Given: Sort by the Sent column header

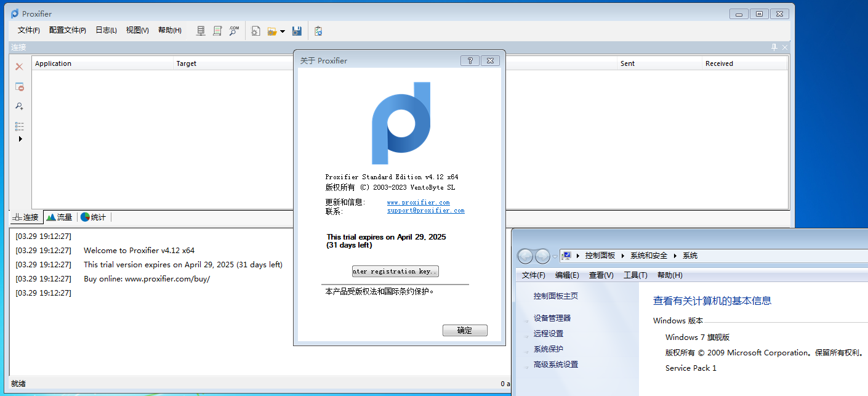Looking at the screenshot, I should pos(660,63).
